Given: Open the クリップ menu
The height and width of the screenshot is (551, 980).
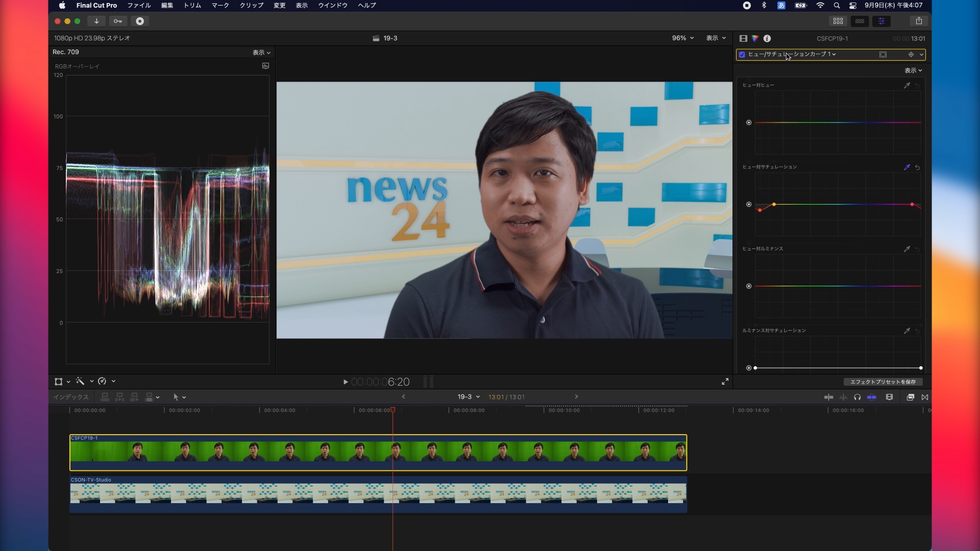Looking at the screenshot, I should pos(252,5).
